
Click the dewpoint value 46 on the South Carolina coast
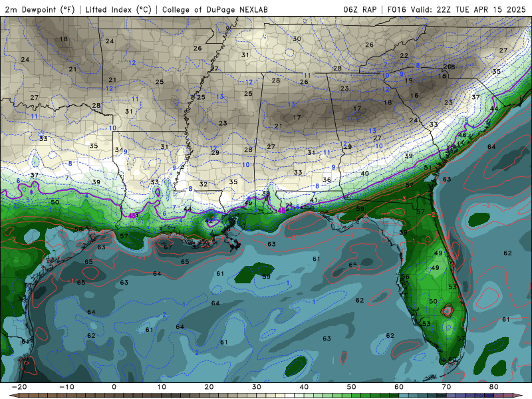click(x=462, y=135)
